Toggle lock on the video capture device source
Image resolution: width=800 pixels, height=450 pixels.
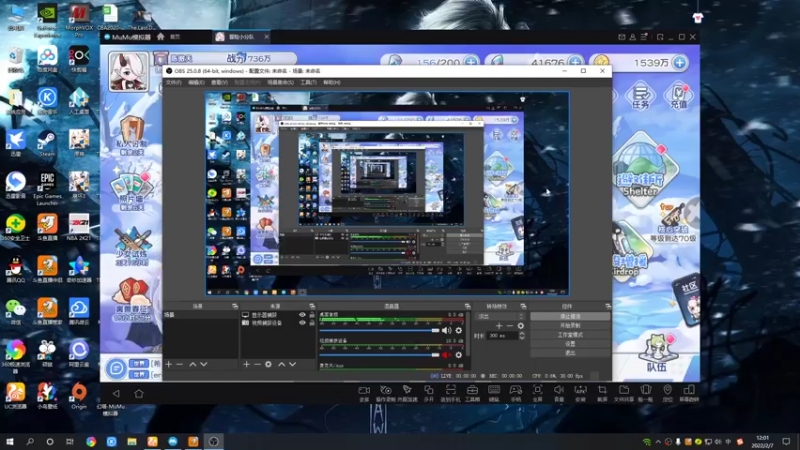[x=312, y=322]
